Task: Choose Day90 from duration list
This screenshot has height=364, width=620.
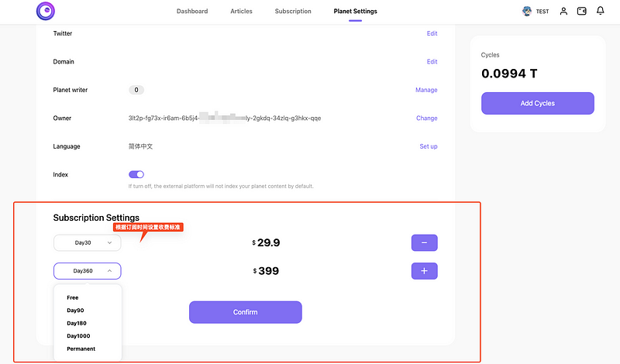Action: coord(75,311)
